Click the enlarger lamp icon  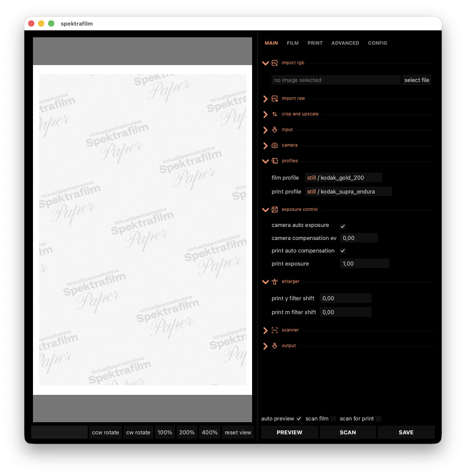click(x=275, y=282)
